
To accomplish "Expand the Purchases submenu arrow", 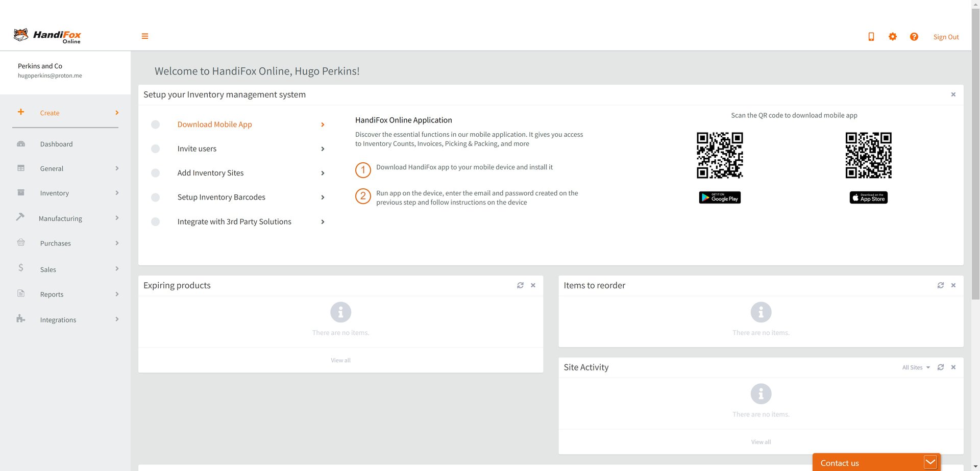I will click(x=117, y=243).
